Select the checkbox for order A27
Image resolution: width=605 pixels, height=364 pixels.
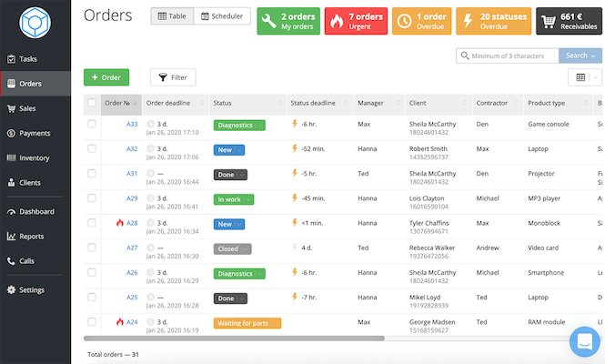[92, 248]
